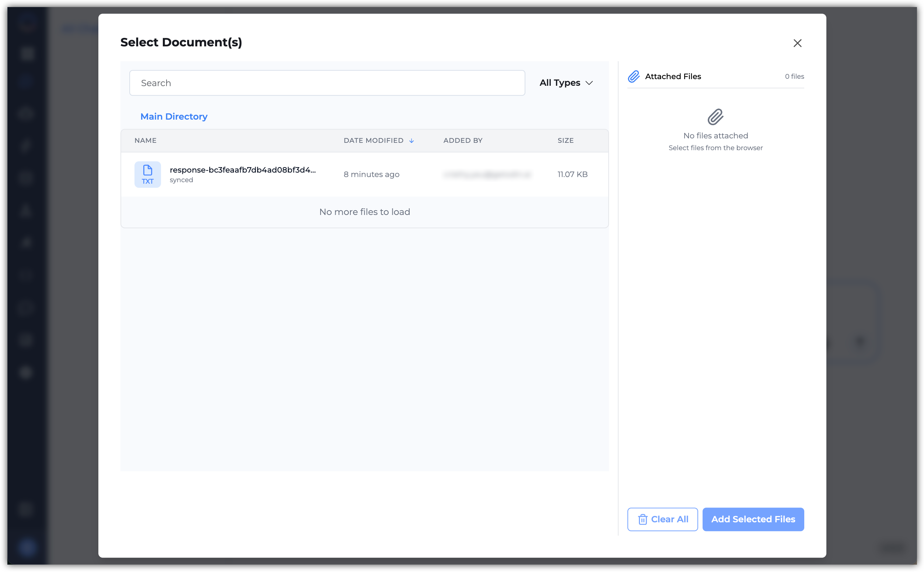Click the Add Selected Files button
This screenshot has width=924, height=572.
753,519
